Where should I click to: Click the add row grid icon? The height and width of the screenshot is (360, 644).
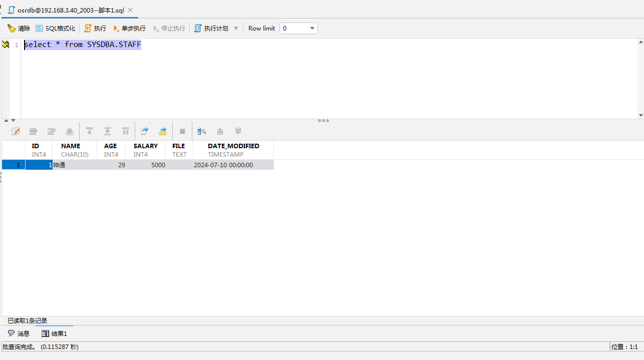click(34, 131)
